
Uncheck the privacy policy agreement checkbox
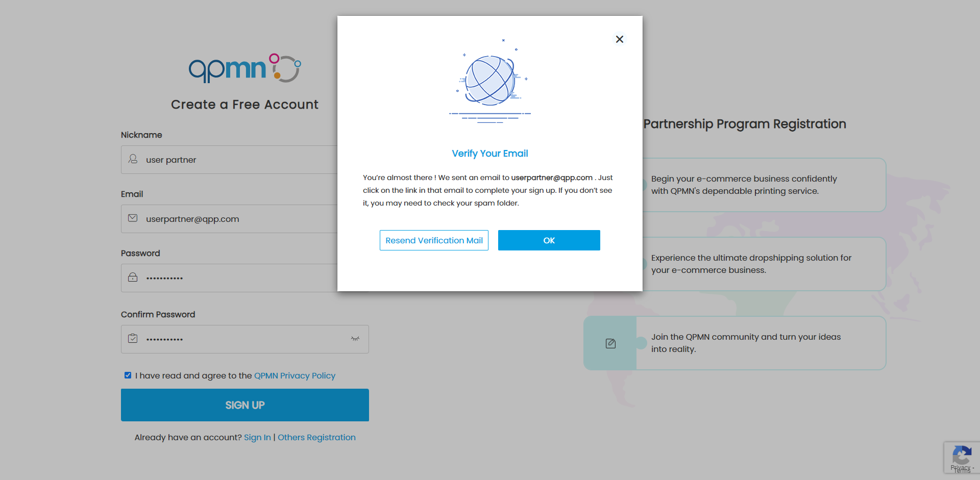coord(128,375)
